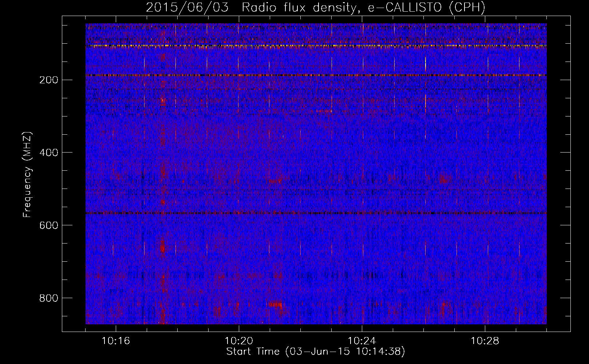The width and height of the screenshot is (589, 364).
Task: Select the 600 frequency tick label
Action: click(x=48, y=226)
